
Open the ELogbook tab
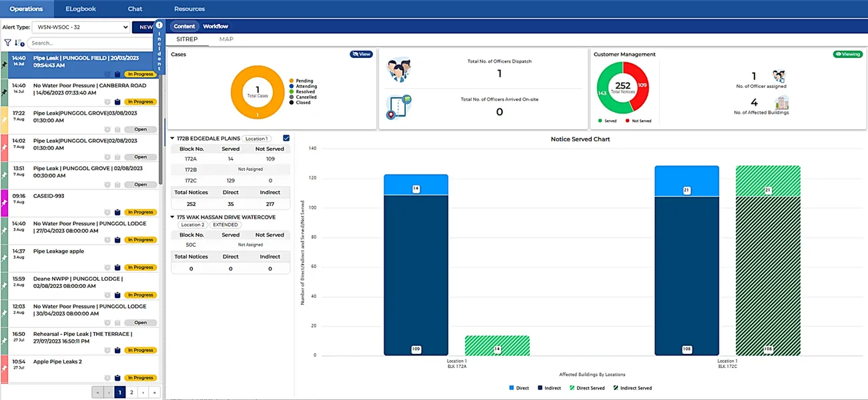[81, 9]
